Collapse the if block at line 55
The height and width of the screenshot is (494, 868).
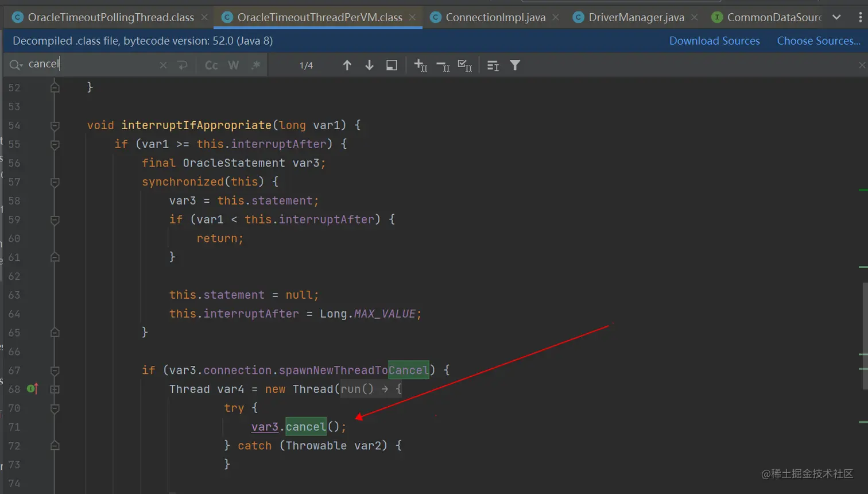55,144
